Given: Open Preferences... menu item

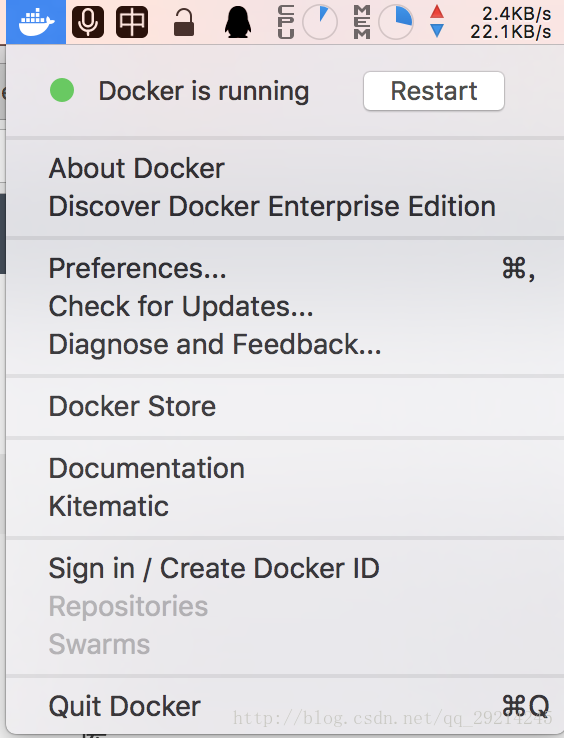Looking at the screenshot, I should 285,268.
